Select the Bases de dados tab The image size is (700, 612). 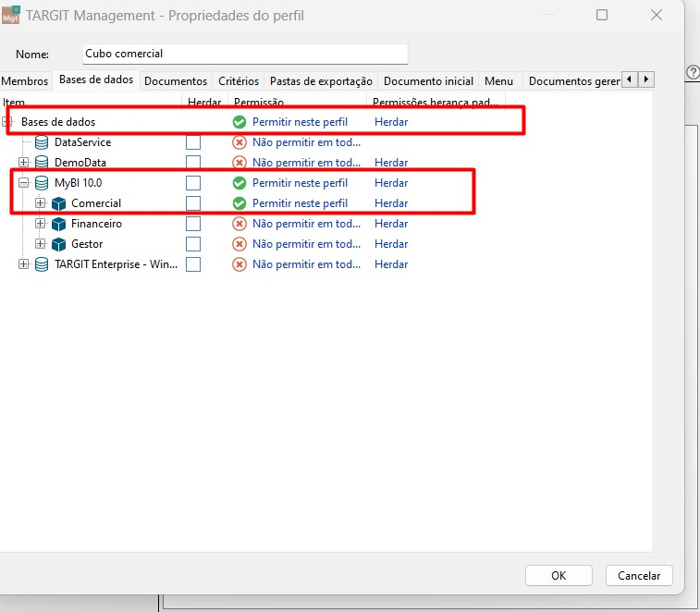pos(96,80)
